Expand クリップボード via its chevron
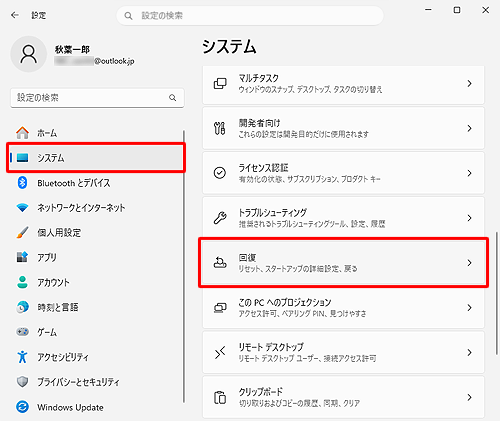 pyautogui.click(x=469, y=397)
